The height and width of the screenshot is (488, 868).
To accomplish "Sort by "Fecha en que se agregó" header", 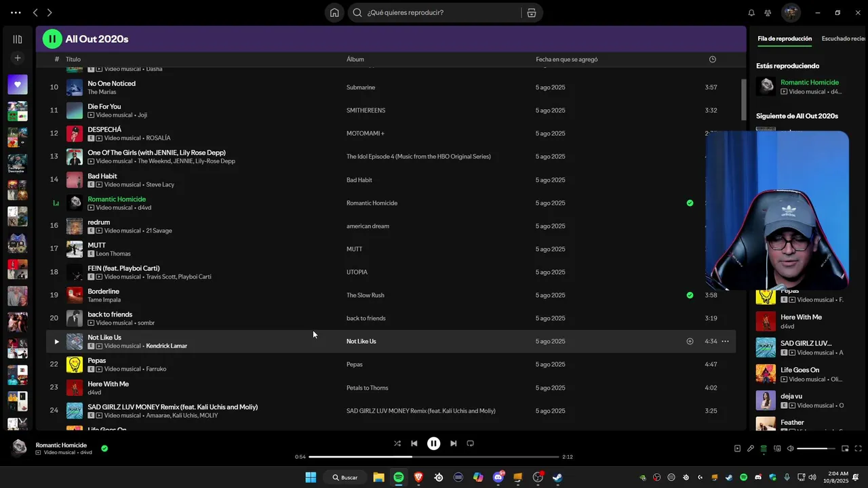I will click(x=567, y=60).
